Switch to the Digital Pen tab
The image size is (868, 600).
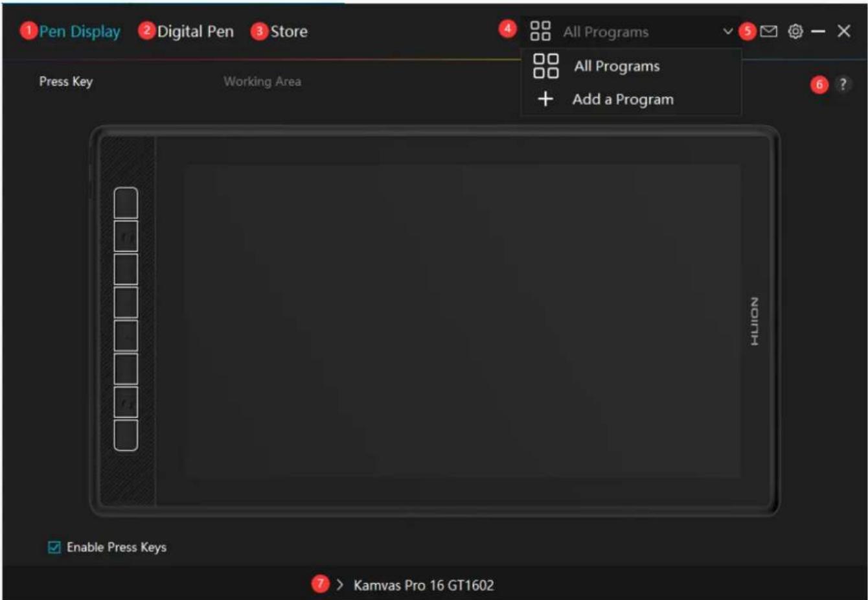[195, 32]
